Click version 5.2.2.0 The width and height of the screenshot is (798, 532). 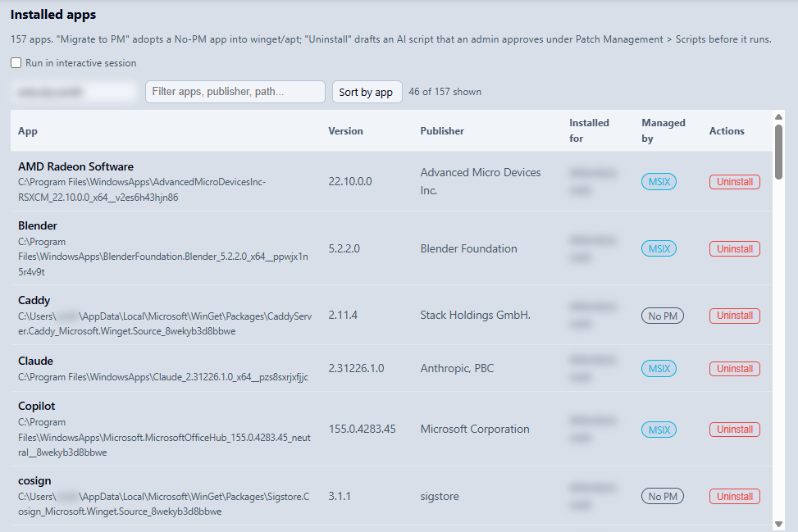click(344, 248)
